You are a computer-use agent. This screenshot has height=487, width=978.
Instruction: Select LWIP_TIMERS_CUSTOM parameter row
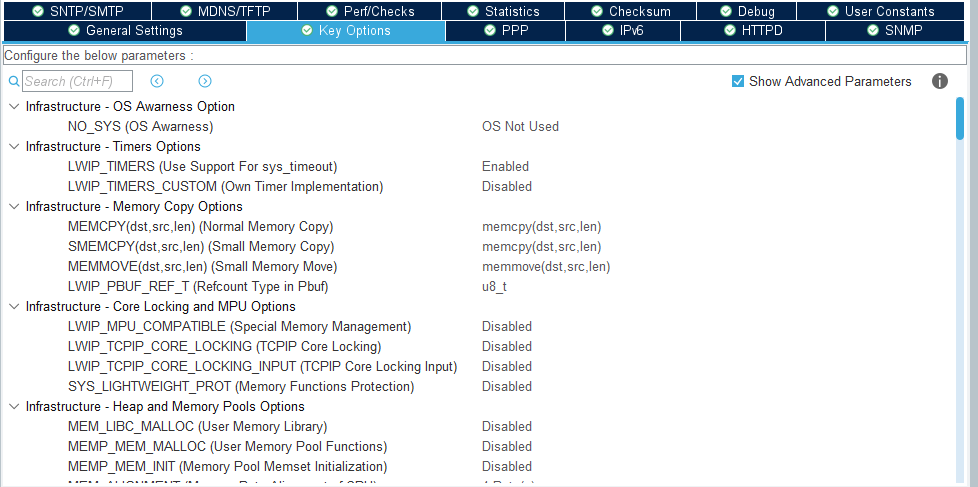coord(225,186)
